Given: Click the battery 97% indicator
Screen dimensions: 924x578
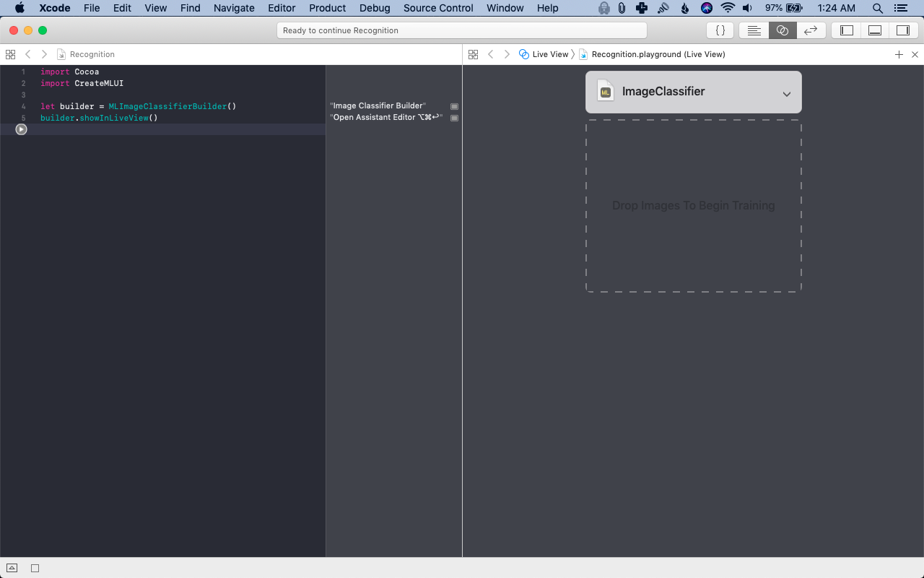Looking at the screenshot, I should tap(784, 8).
